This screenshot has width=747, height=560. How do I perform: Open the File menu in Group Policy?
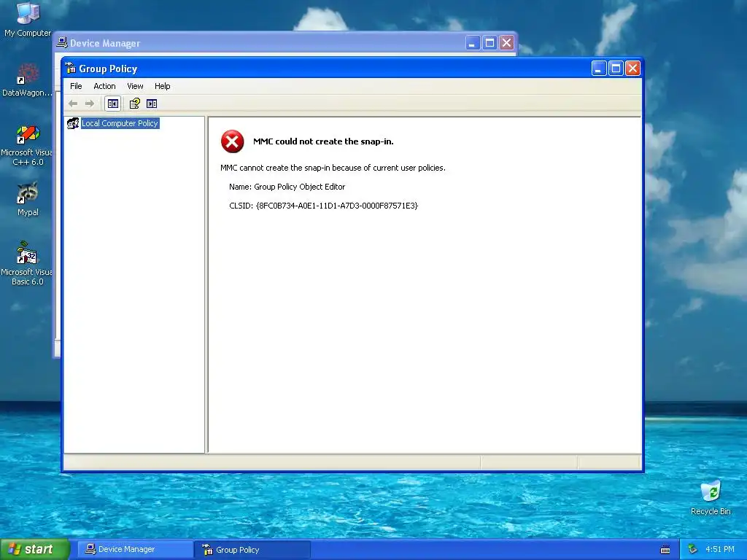[76, 86]
